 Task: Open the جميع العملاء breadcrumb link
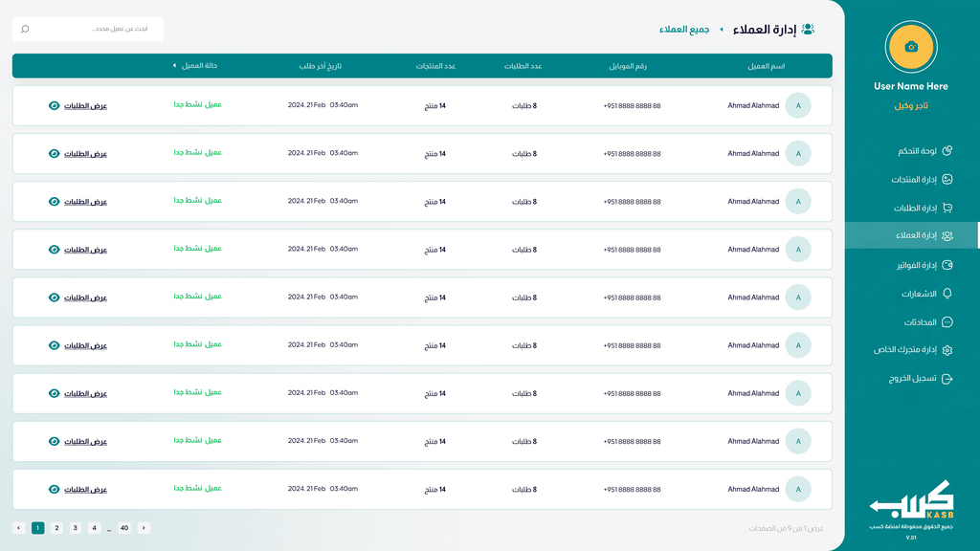684,30
